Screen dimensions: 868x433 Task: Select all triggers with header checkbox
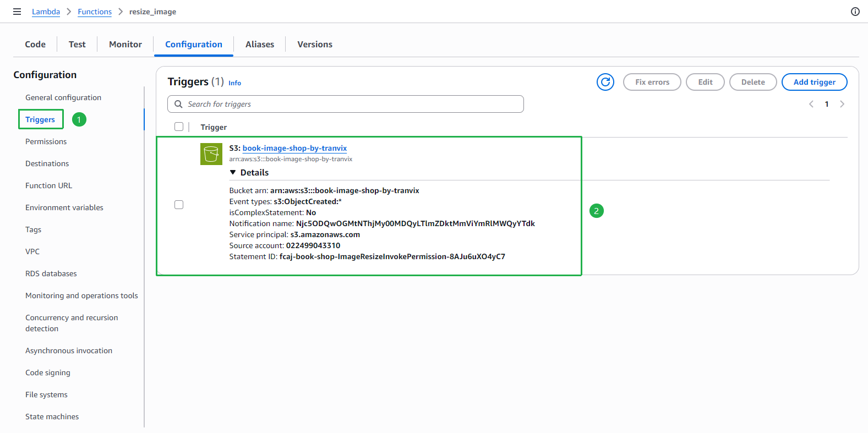[x=179, y=127]
